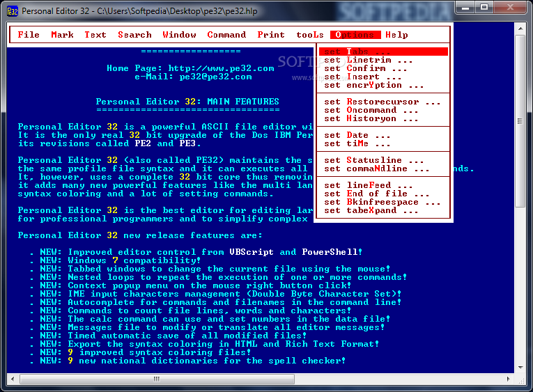
Task: Choose set lineFeed option
Action: point(383,185)
